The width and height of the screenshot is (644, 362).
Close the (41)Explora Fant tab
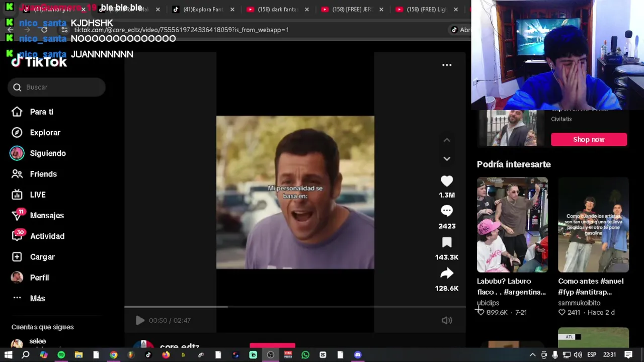pyautogui.click(x=232, y=9)
